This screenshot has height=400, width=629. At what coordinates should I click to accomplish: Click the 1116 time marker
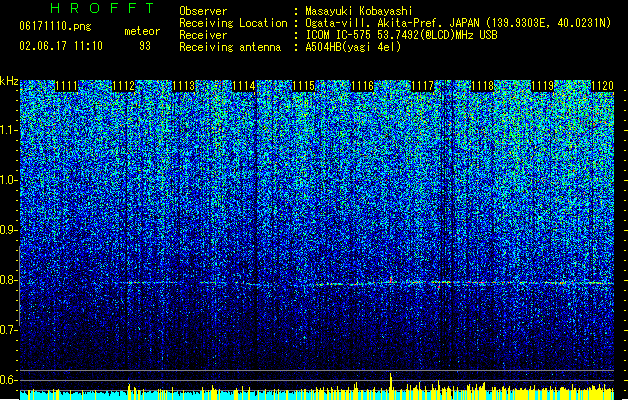click(363, 86)
